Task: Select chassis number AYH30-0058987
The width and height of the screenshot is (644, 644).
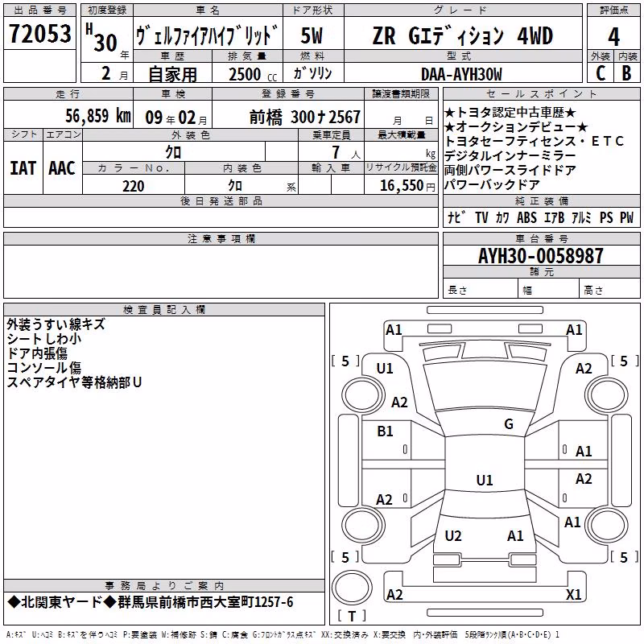Action: tap(541, 256)
